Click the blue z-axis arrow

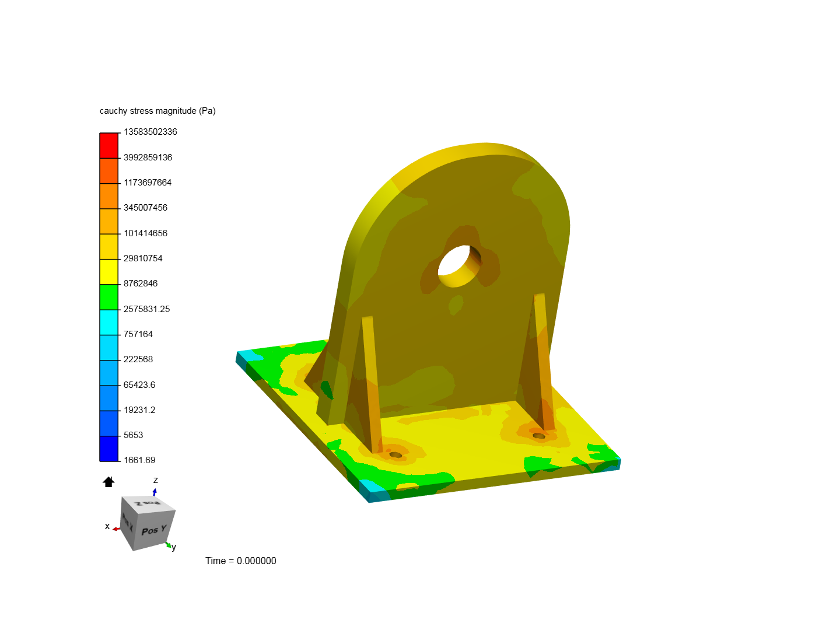click(x=155, y=492)
